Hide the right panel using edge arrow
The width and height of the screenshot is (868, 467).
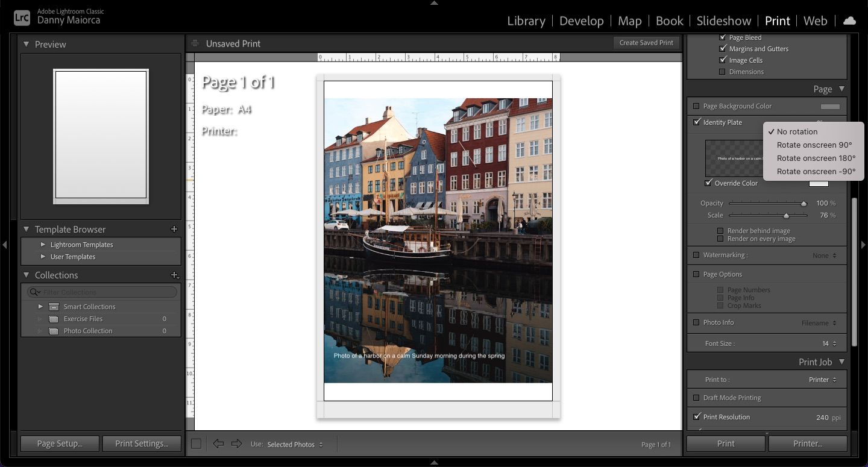click(x=863, y=245)
